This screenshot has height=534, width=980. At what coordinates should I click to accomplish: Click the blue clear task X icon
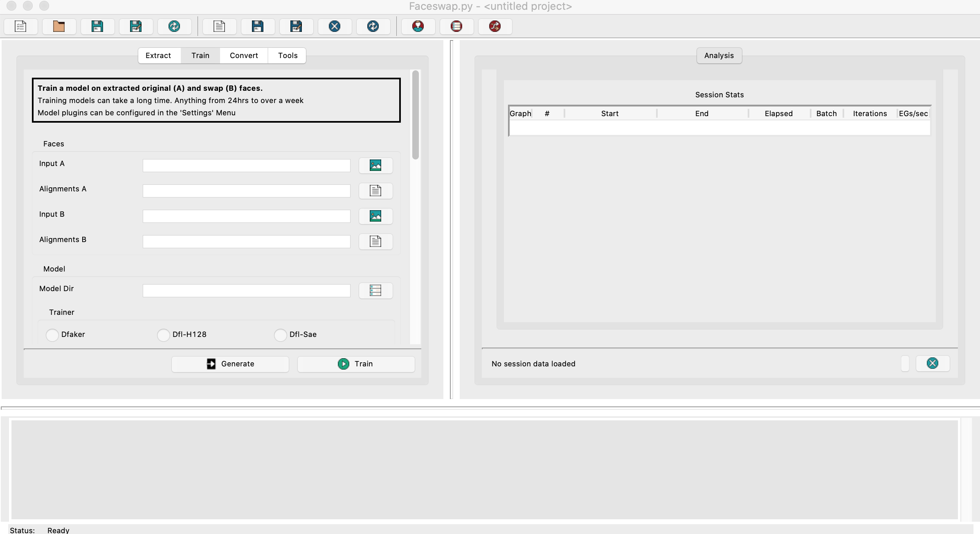[335, 27]
